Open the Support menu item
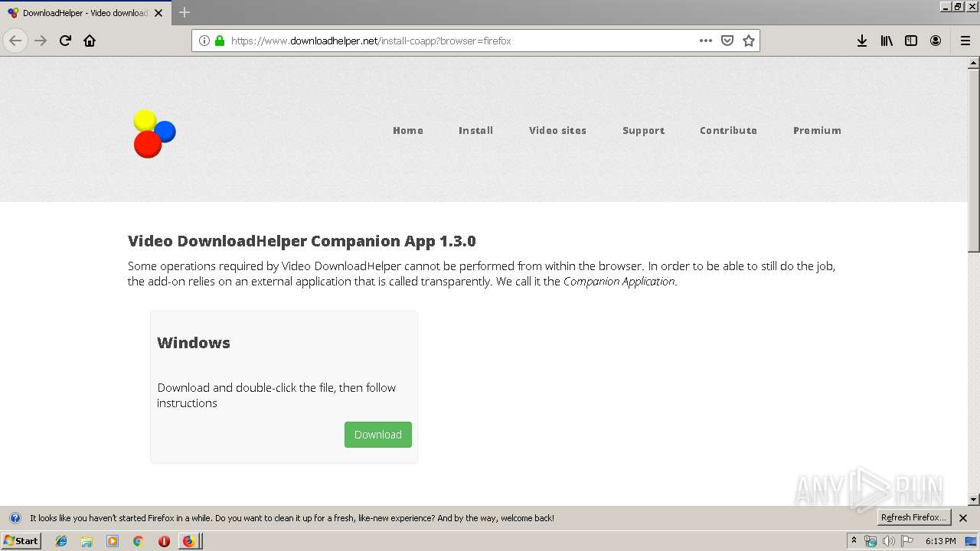Screen dimensions: 980x551 643,130
